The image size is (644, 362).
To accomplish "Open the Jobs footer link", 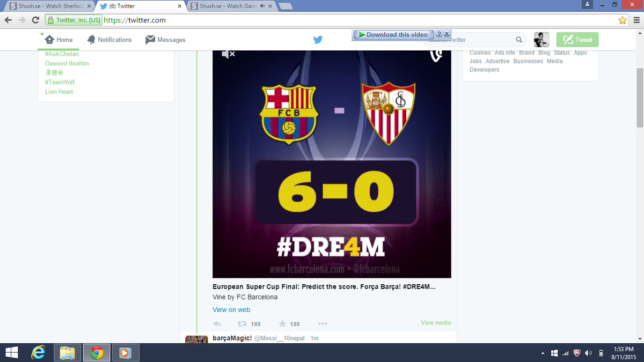I will pos(475,61).
